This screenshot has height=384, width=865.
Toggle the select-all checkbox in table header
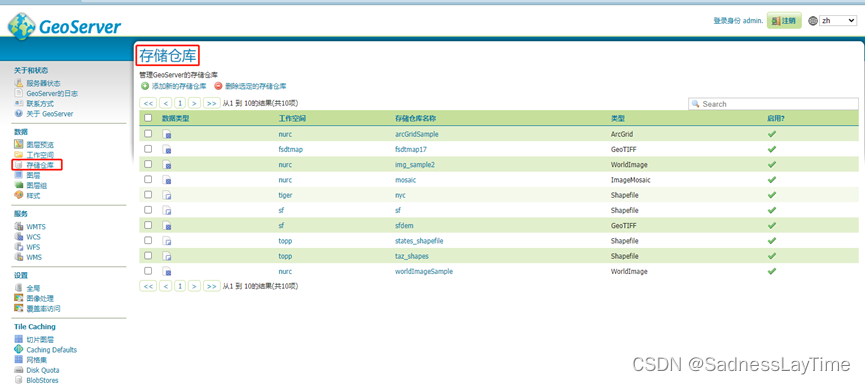[x=148, y=118]
